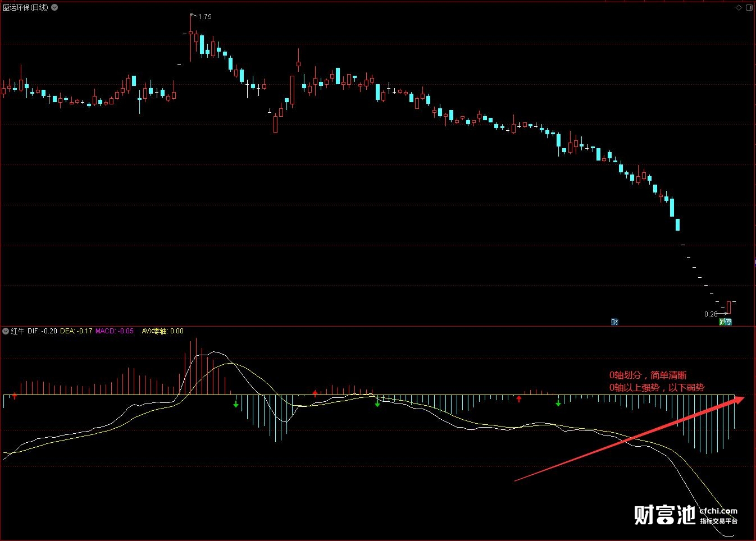
Task: Click the 盛运环保(日线) chart title
Action: tap(25, 7)
